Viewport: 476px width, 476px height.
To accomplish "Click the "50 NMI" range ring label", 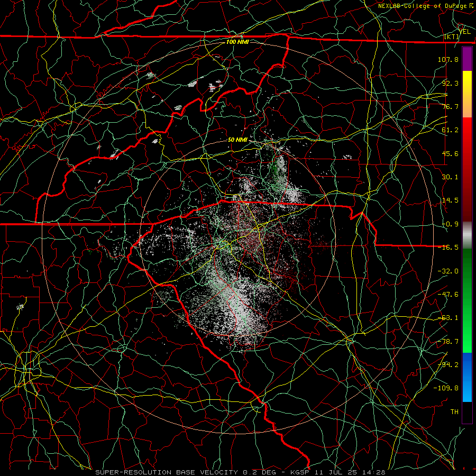I will 237,140.
